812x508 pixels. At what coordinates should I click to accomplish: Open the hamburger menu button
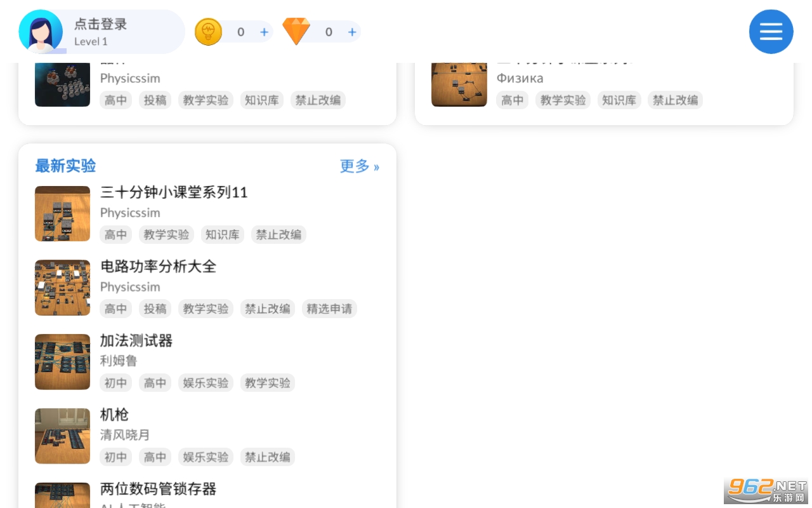[x=771, y=32]
